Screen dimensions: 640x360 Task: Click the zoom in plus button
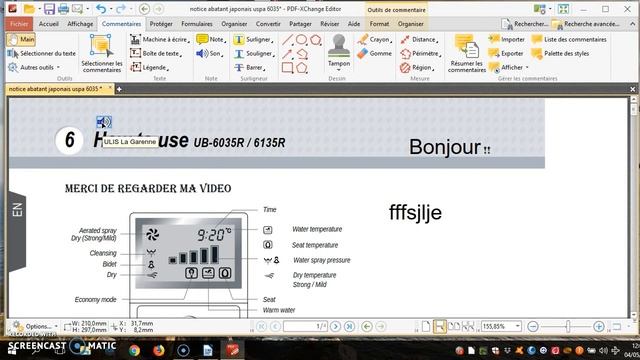tap(599, 326)
